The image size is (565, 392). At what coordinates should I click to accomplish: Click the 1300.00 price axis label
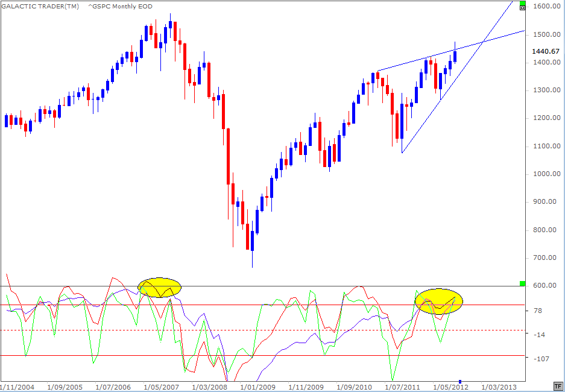tap(547, 90)
